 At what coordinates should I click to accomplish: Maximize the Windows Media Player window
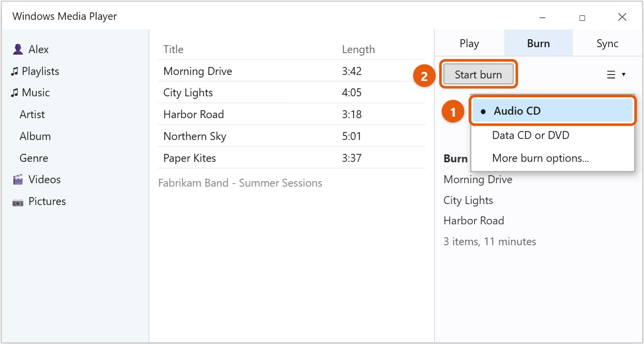[x=582, y=18]
